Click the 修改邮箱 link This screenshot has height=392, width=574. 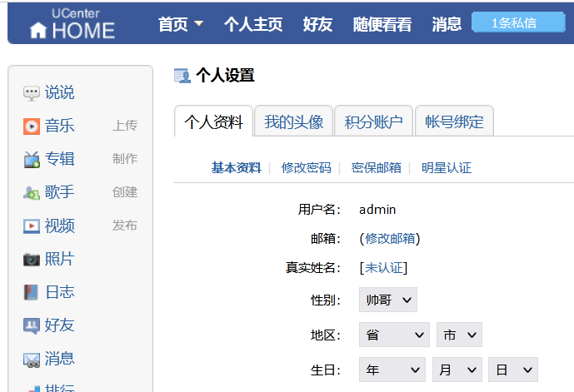pyautogui.click(x=390, y=238)
